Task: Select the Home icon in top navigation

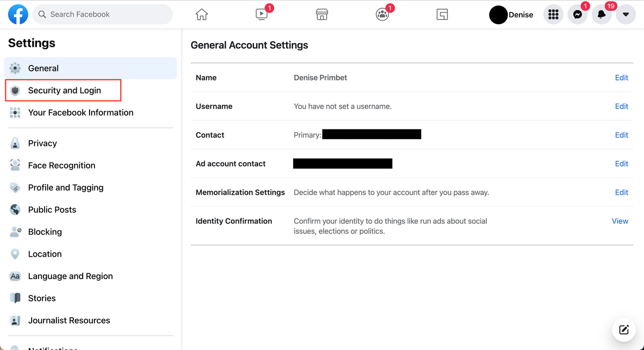Action: (x=201, y=14)
